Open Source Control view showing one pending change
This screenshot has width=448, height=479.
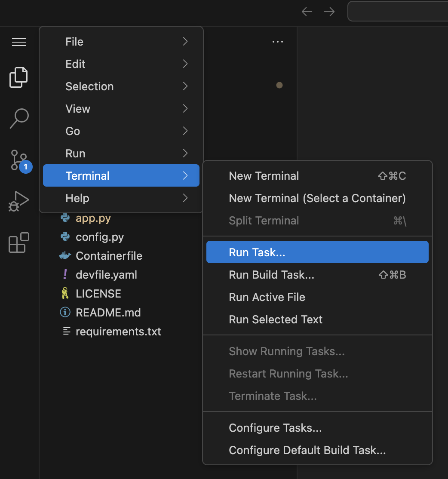[x=18, y=160]
